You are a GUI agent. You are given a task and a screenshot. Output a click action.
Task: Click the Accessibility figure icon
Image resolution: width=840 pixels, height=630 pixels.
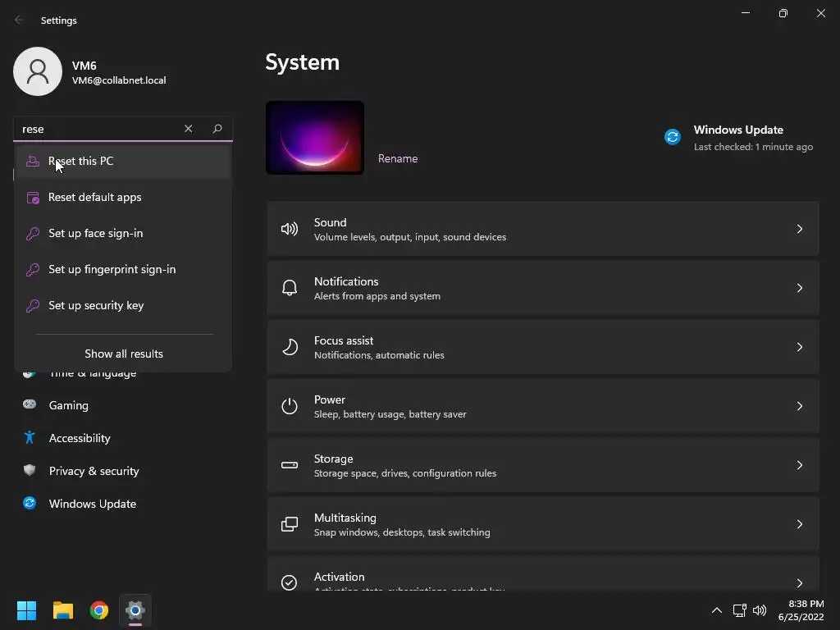click(x=30, y=438)
